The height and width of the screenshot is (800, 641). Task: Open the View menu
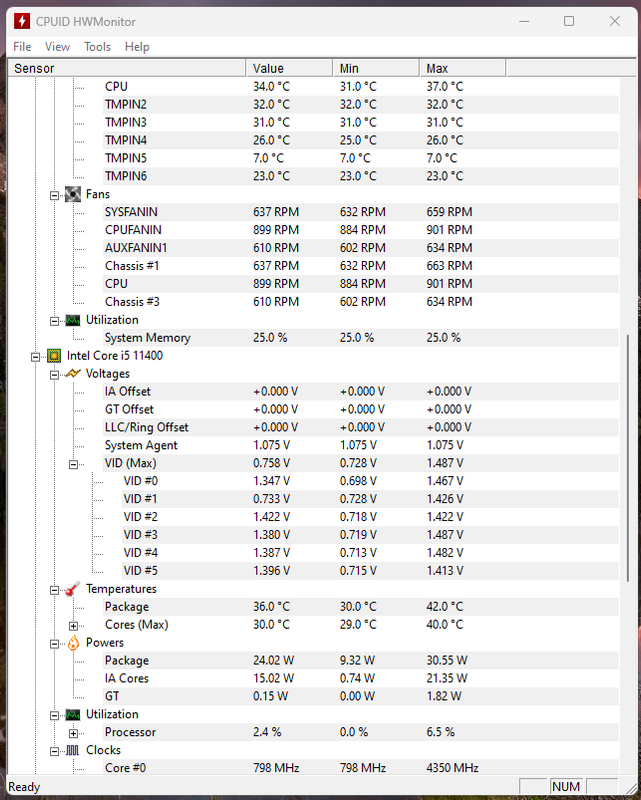[57, 47]
